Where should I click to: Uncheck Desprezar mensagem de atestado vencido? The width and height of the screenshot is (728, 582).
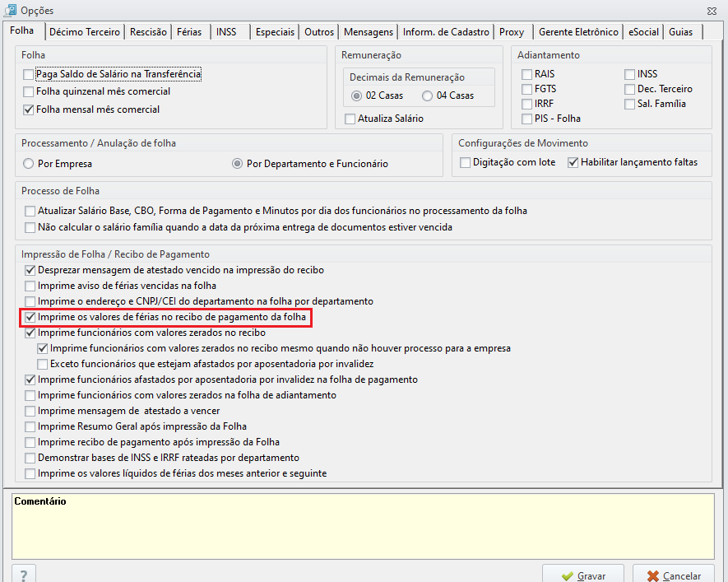(x=30, y=270)
